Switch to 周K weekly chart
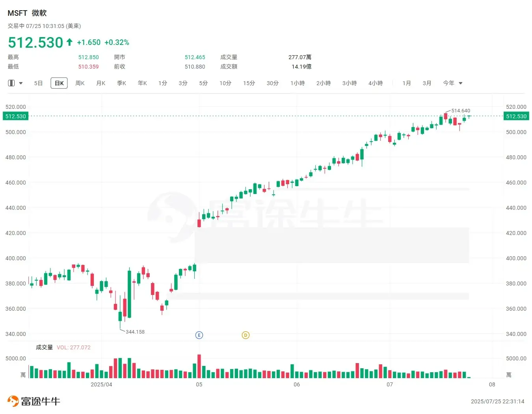 coord(80,83)
